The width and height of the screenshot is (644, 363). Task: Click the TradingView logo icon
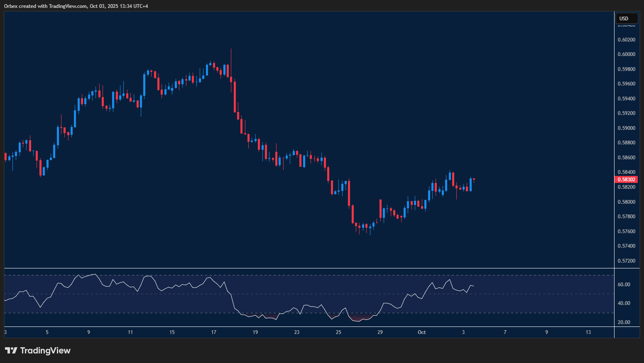pos(11,351)
